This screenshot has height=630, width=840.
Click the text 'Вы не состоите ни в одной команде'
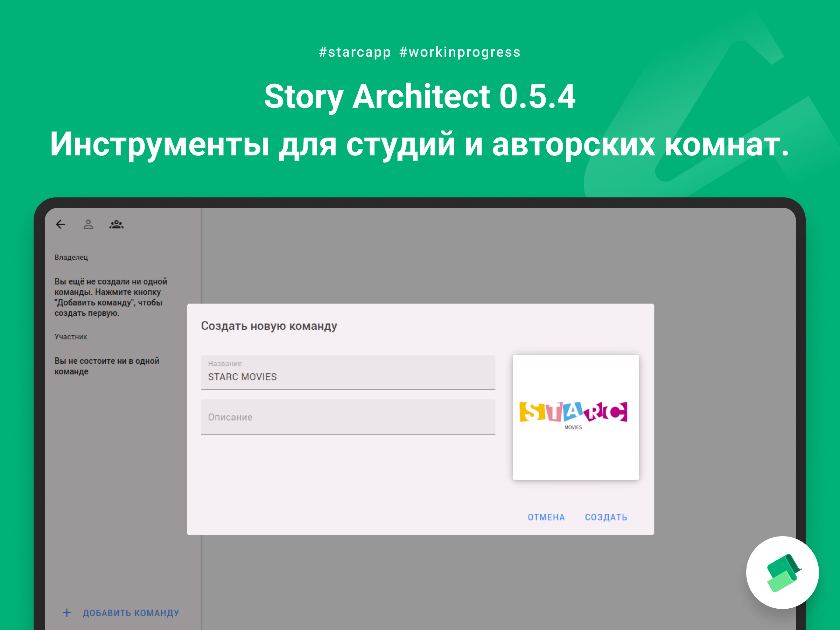pos(107,366)
